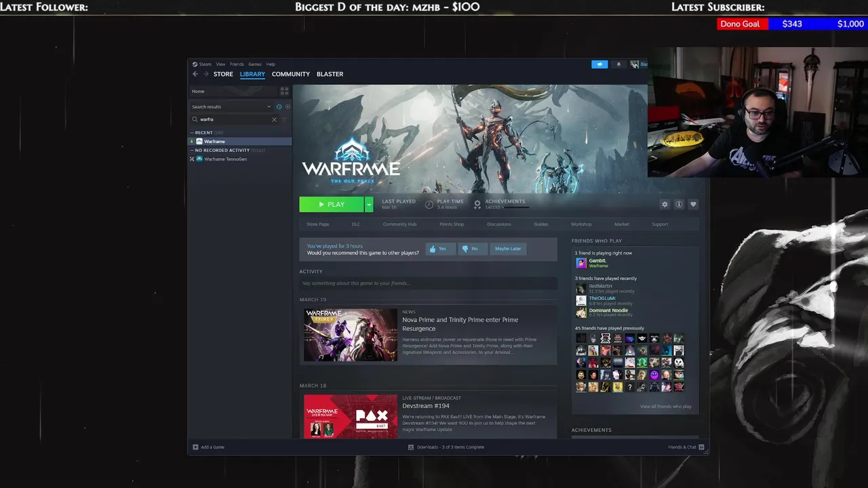Click the library search field

234,119
